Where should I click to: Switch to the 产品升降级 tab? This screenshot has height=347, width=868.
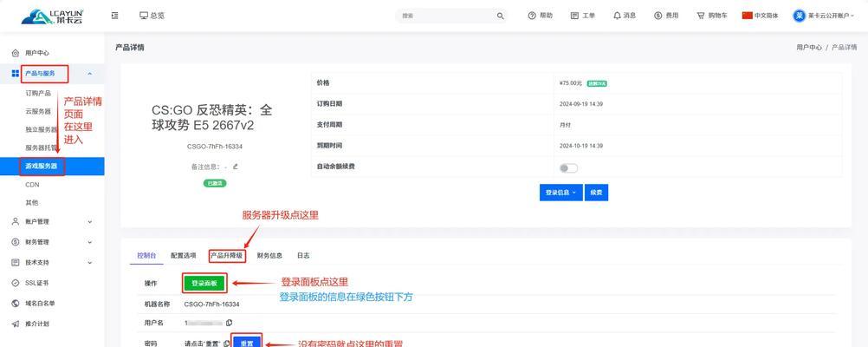226,256
